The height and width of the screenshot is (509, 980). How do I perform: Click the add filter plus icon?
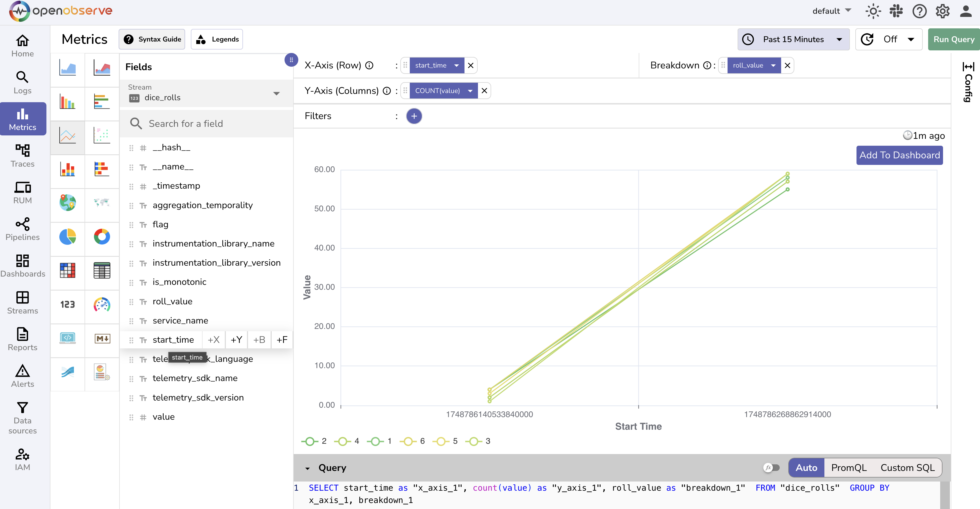tap(414, 116)
